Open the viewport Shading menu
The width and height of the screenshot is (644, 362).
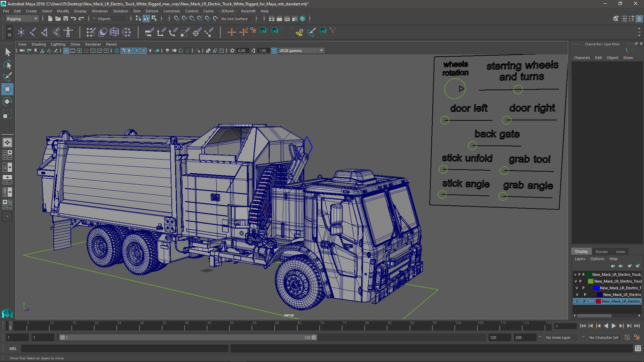(x=39, y=44)
